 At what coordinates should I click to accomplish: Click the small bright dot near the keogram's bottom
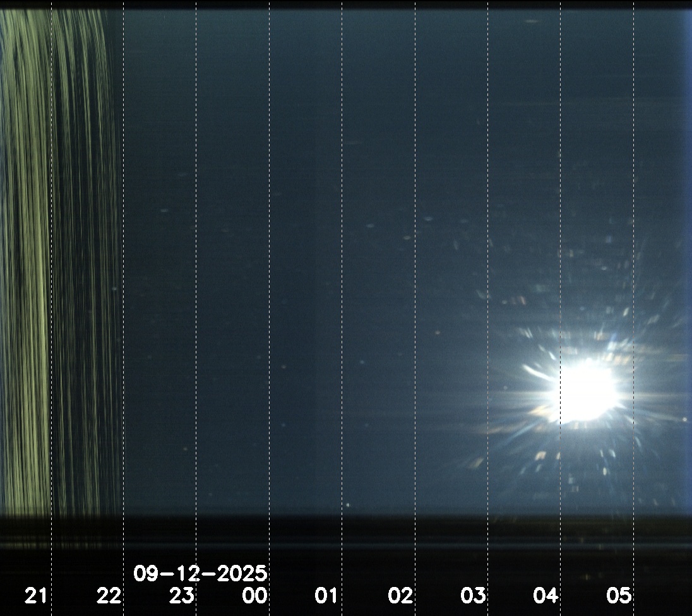pos(347,504)
